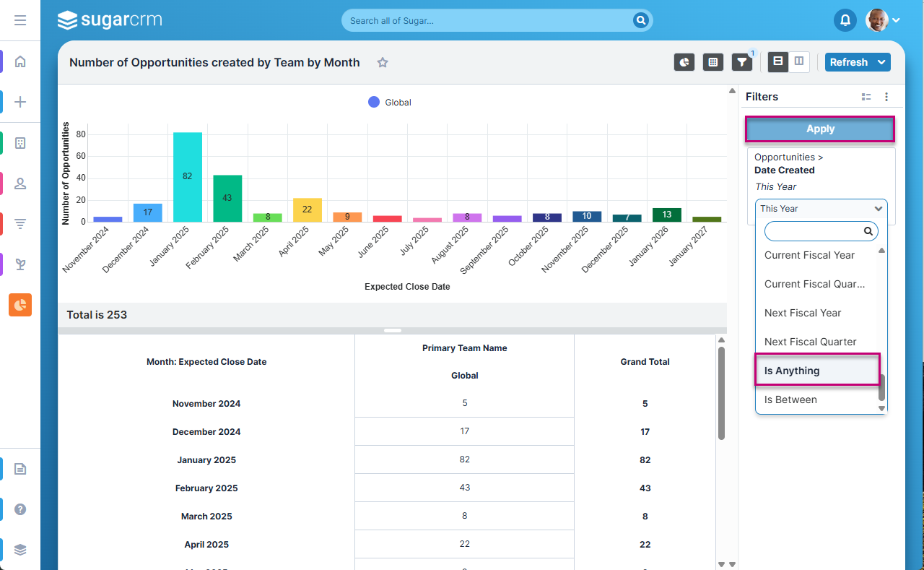Image resolution: width=924 pixels, height=570 pixels.
Task: Toggle the chart view button
Action: click(684, 63)
